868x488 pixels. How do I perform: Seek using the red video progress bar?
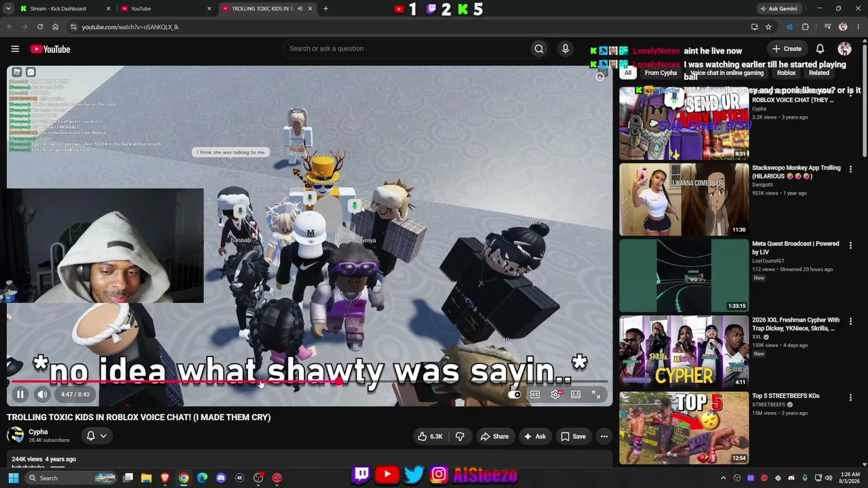pyautogui.click(x=310, y=382)
